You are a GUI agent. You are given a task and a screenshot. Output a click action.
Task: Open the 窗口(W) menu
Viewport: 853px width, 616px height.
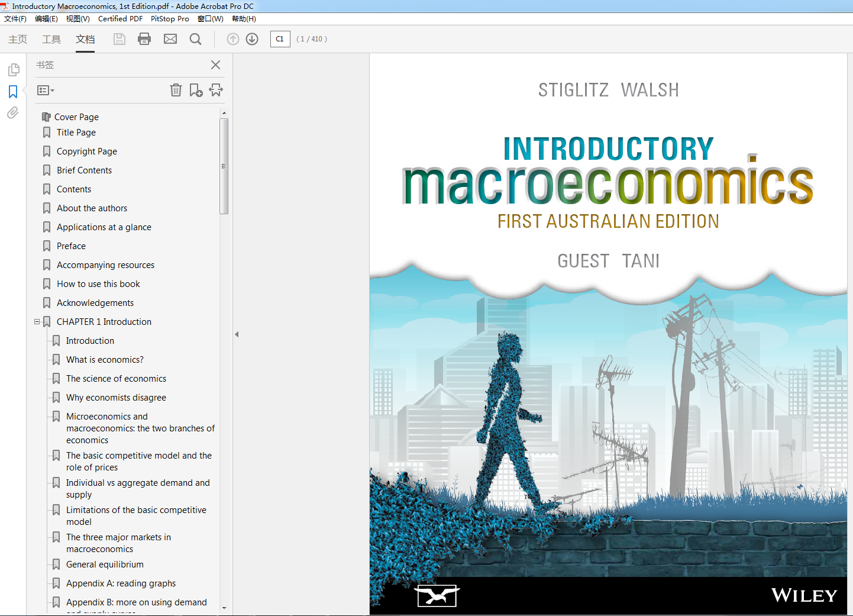211,18
